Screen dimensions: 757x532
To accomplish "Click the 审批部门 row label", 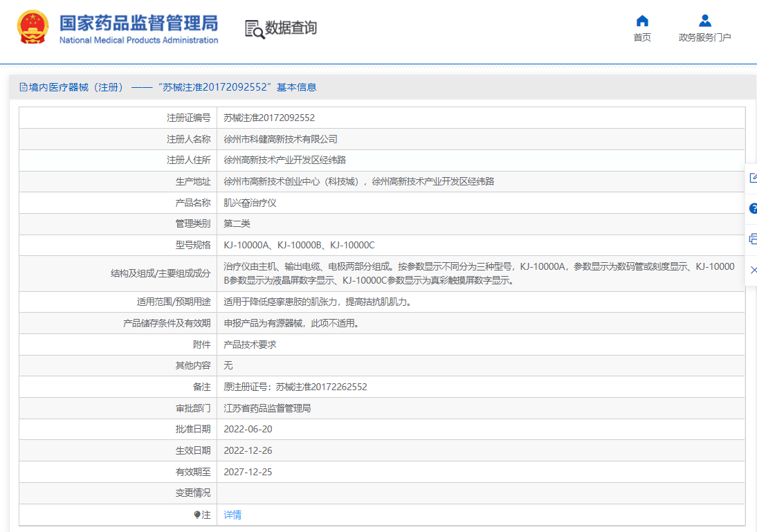I will (193, 408).
